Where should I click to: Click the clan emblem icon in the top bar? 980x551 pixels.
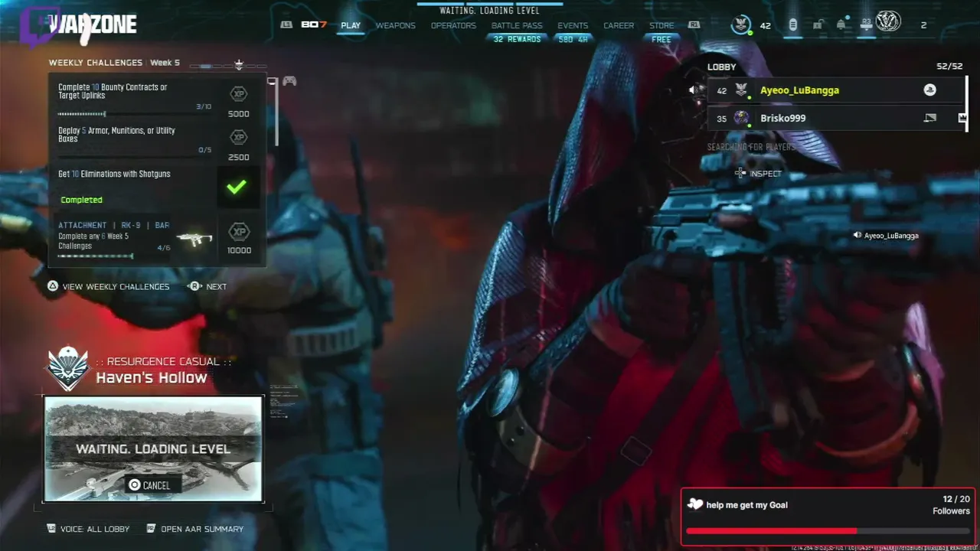[888, 22]
